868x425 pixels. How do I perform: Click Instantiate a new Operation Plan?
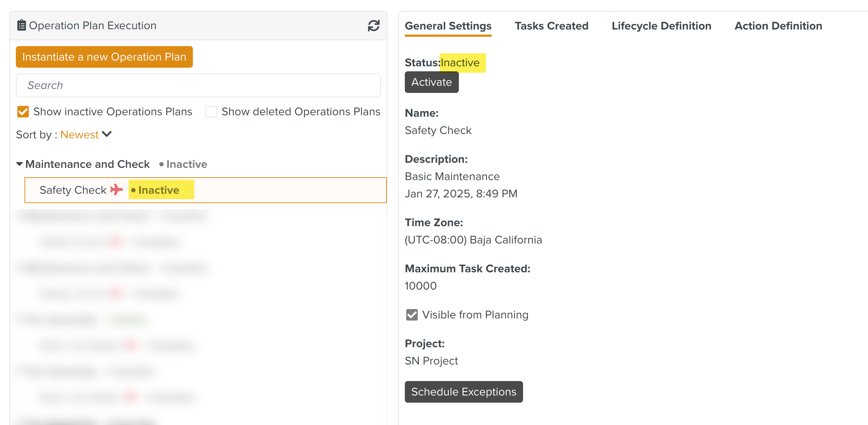pos(104,57)
